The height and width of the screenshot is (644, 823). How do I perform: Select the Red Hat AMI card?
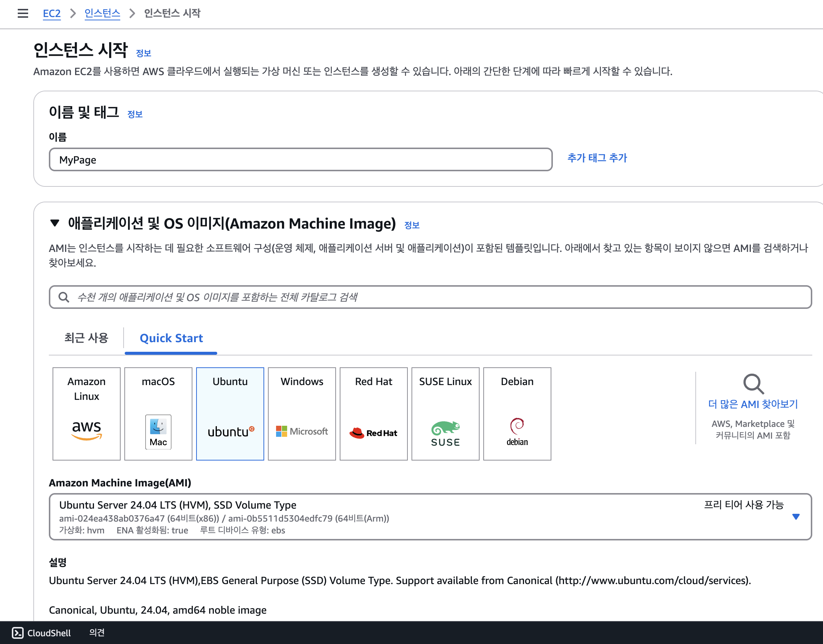pos(374,414)
